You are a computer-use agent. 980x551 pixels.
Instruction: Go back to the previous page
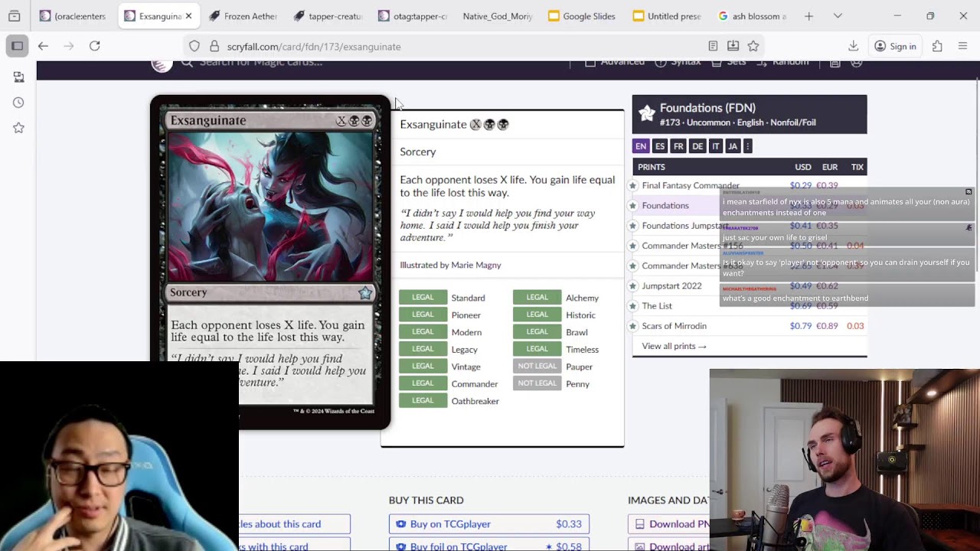click(x=43, y=46)
